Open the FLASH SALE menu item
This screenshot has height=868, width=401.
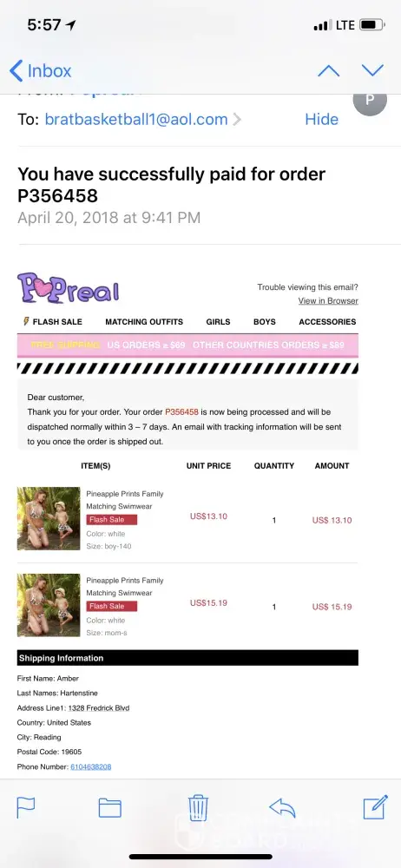coord(53,322)
